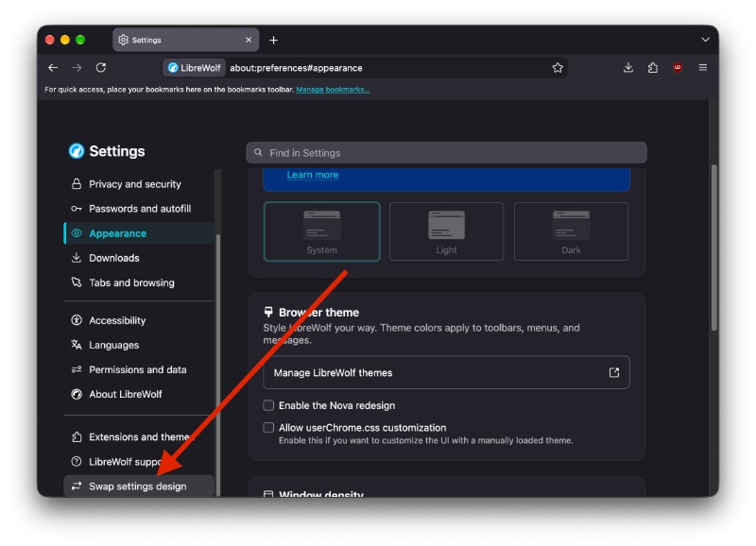Click the puzzle icon beside Extensions and themes
This screenshot has height=546, width=756.
point(77,436)
